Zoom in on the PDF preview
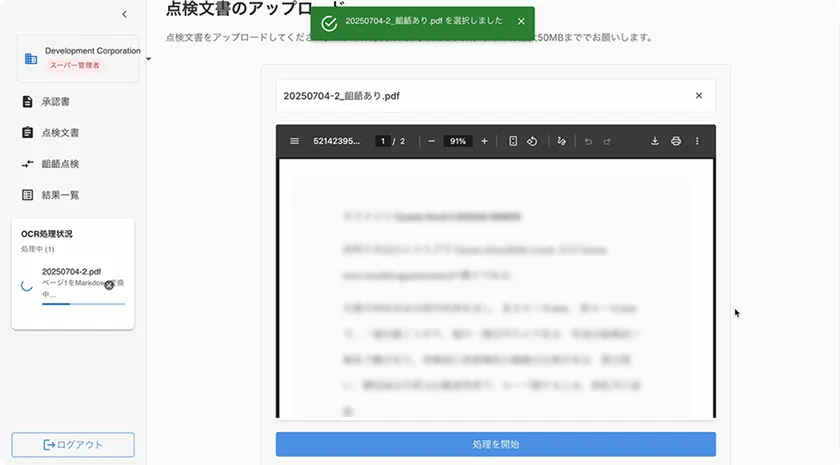 pos(484,141)
